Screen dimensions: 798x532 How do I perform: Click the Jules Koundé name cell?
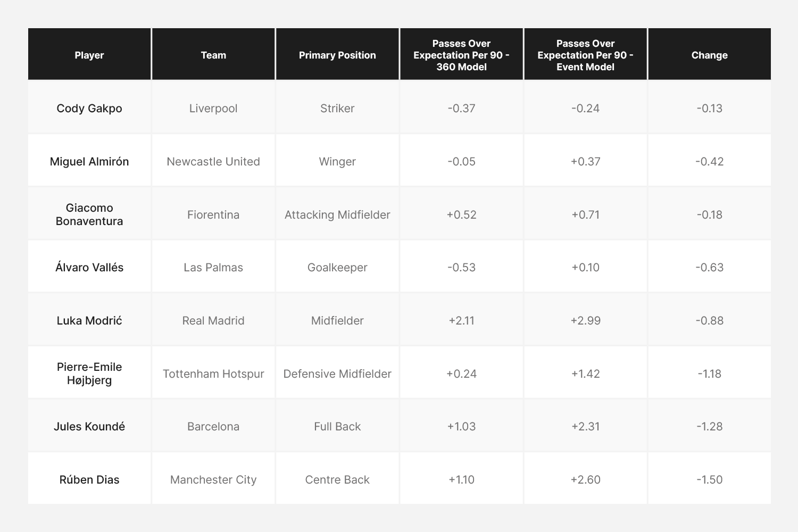89,426
